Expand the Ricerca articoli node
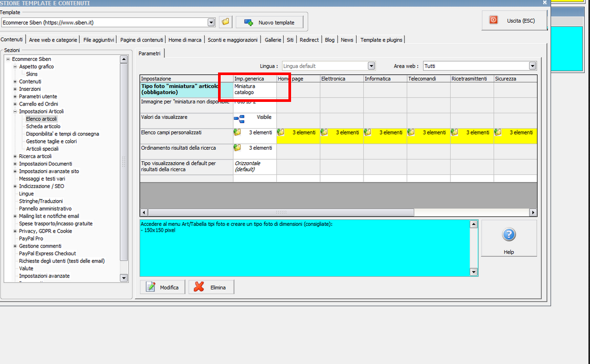This screenshot has width=590, height=364. click(15, 157)
